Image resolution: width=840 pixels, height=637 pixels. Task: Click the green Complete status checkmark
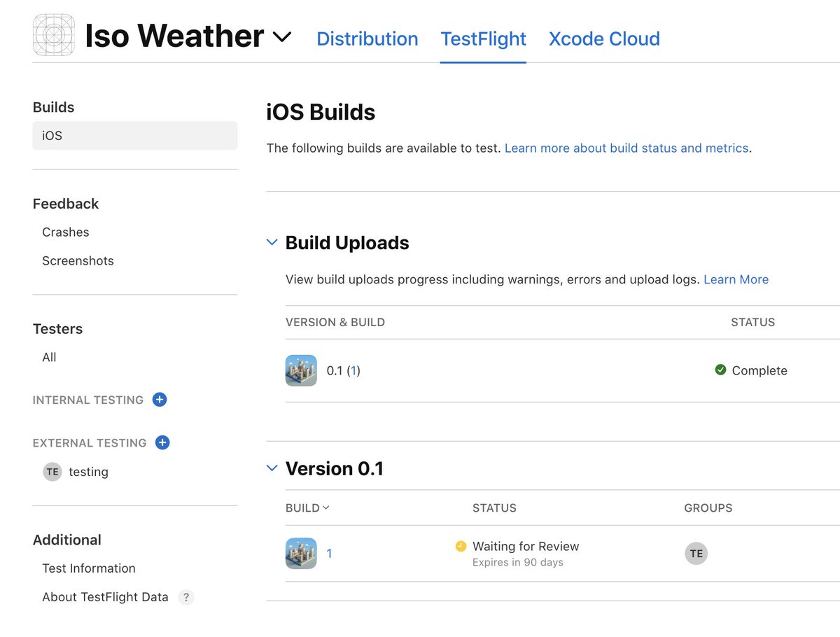click(x=720, y=370)
